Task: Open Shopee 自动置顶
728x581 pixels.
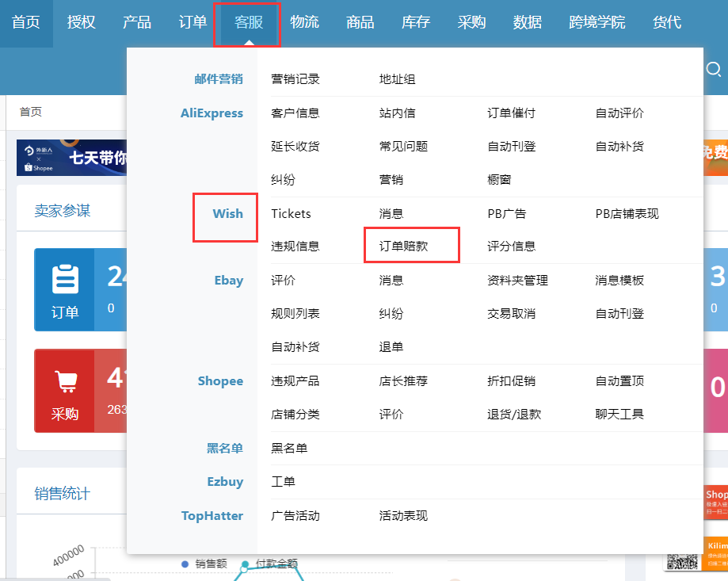Action: (x=619, y=381)
